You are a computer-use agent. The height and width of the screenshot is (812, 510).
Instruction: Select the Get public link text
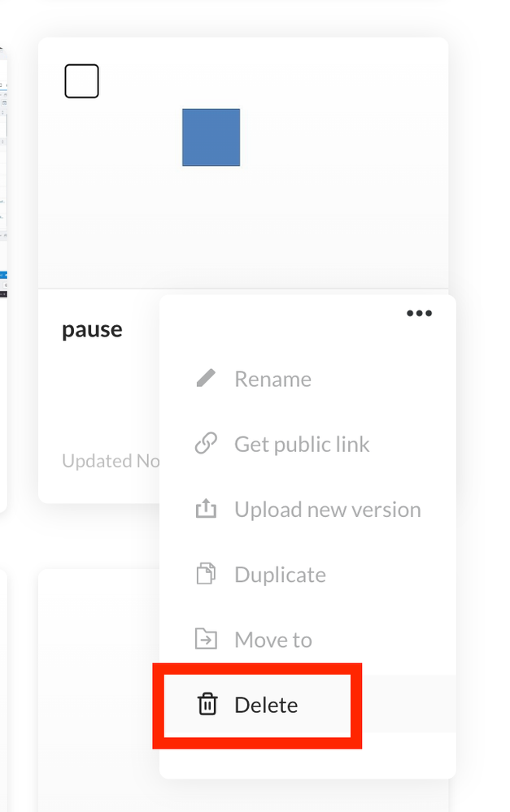(x=302, y=444)
